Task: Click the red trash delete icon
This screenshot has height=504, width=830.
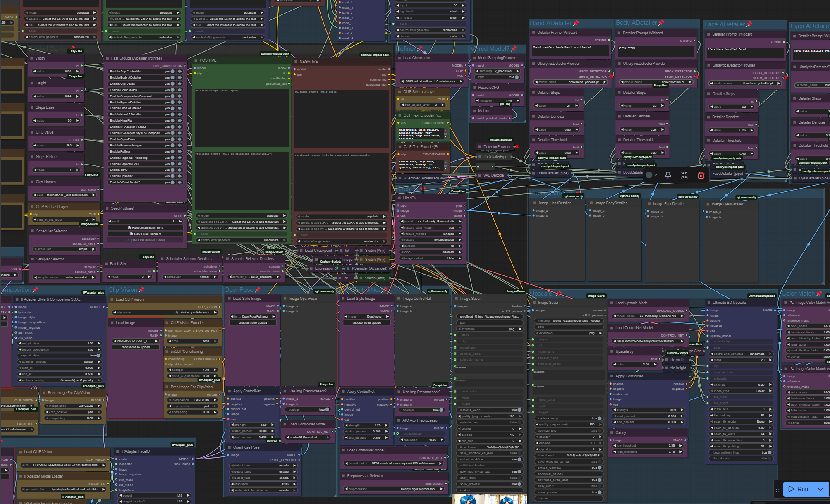Action: point(701,175)
